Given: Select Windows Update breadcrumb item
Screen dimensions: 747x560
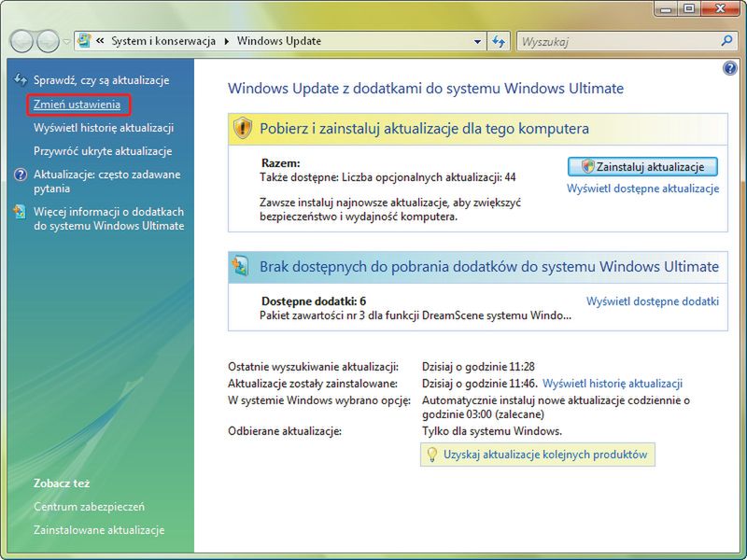Looking at the screenshot, I should [279, 41].
